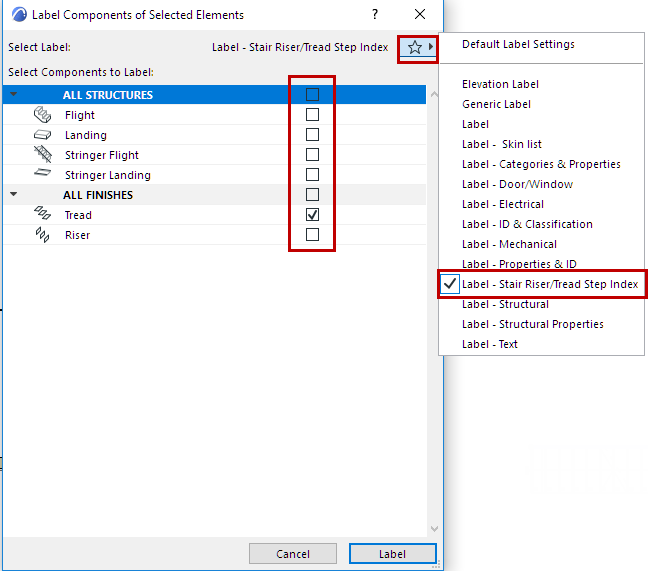Enable the Riser checkbox

tap(312, 234)
